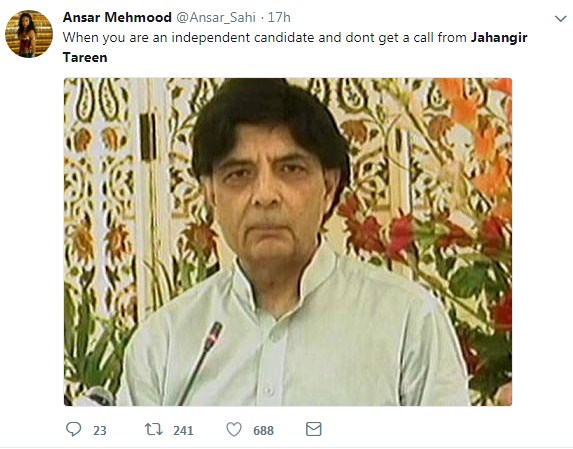Click the @Ansar_Sahi handle
The image size is (573, 449).
[x=216, y=18]
